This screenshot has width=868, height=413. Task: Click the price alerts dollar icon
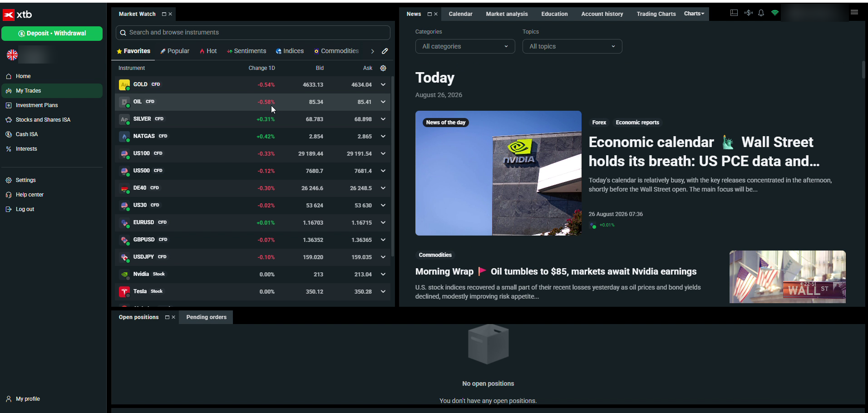748,13
